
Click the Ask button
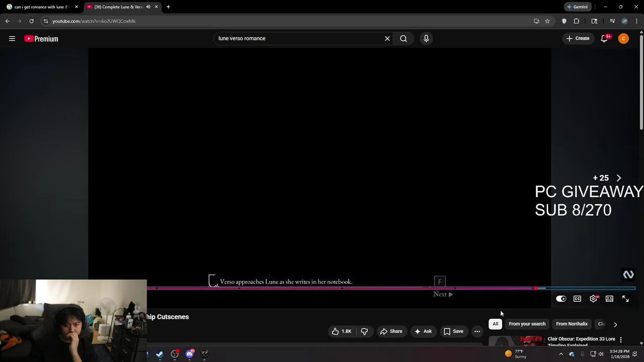(x=423, y=331)
